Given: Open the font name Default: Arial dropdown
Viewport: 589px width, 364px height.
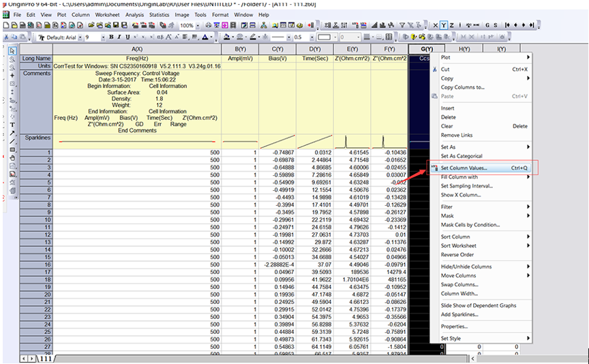Looking at the screenshot, I should coord(80,37).
